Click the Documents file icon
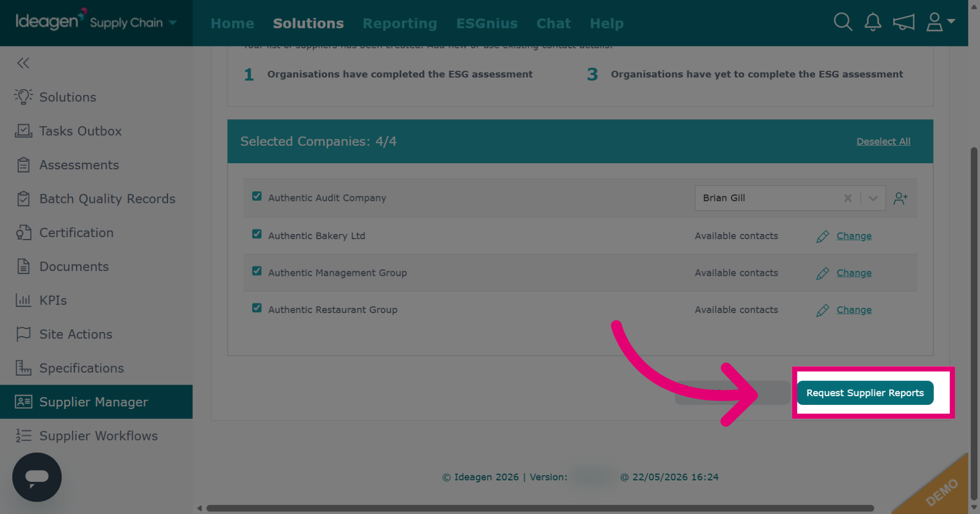Viewport: 980px width, 514px height. pyautogui.click(x=23, y=266)
